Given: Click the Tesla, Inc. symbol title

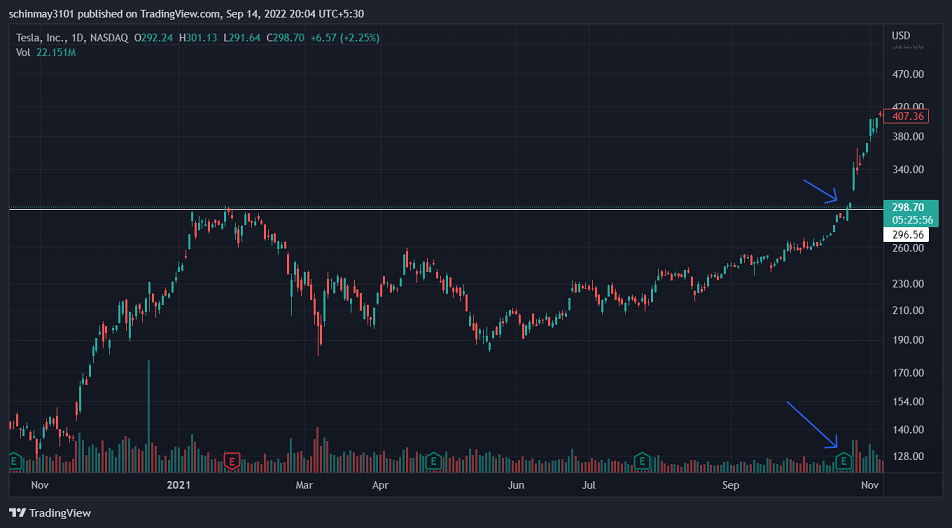Looking at the screenshot, I should click(40, 38).
